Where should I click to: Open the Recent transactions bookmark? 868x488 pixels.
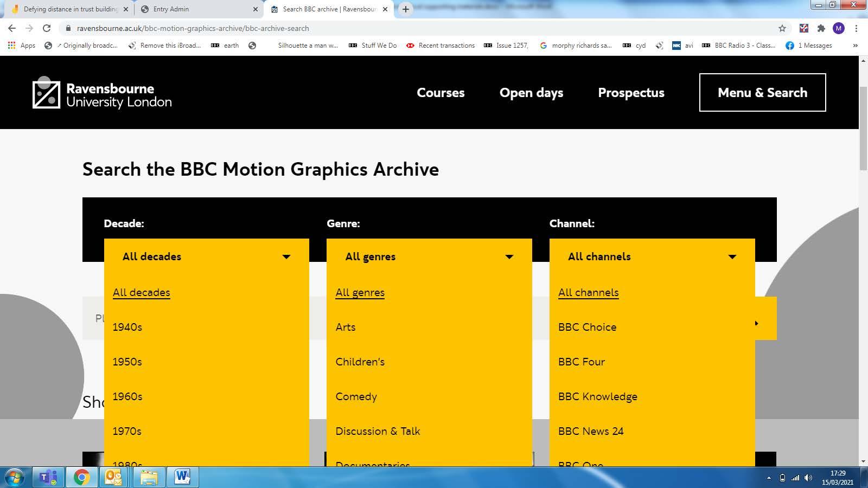441,46
